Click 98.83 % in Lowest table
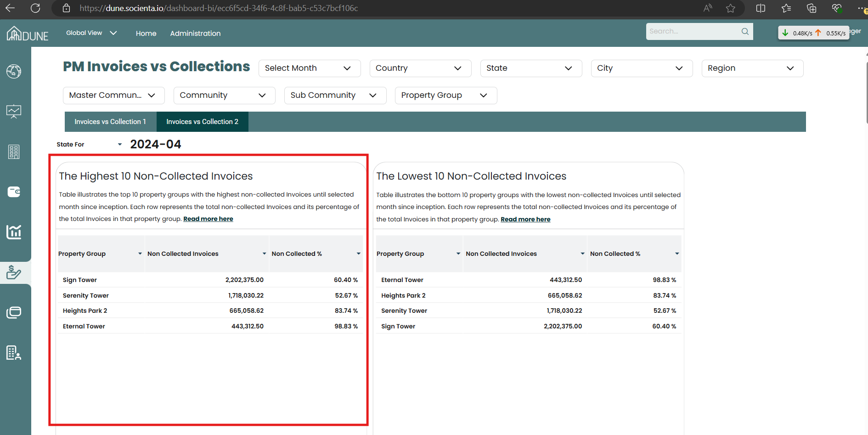868x435 pixels. tap(665, 280)
